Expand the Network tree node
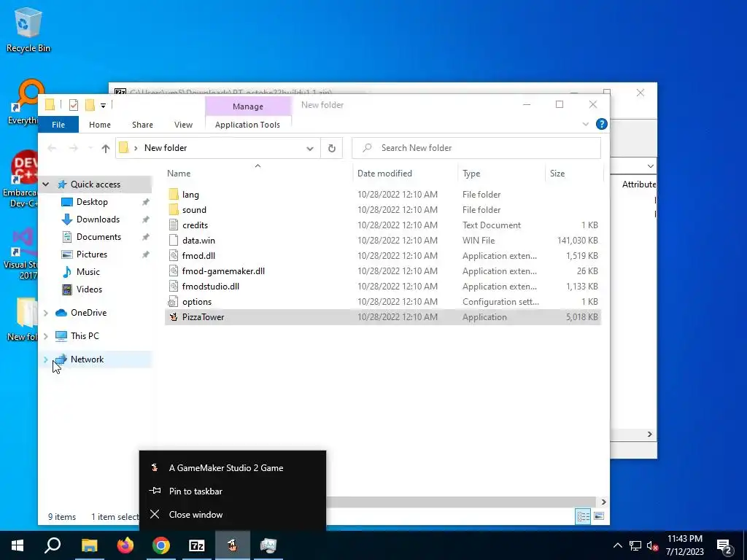Viewport: 747px width, 560px height. point(46,359)
